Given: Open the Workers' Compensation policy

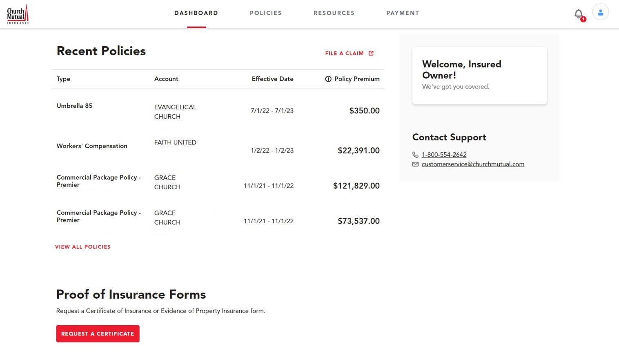Looking at the screenshot, I should [x=92, y=146].
